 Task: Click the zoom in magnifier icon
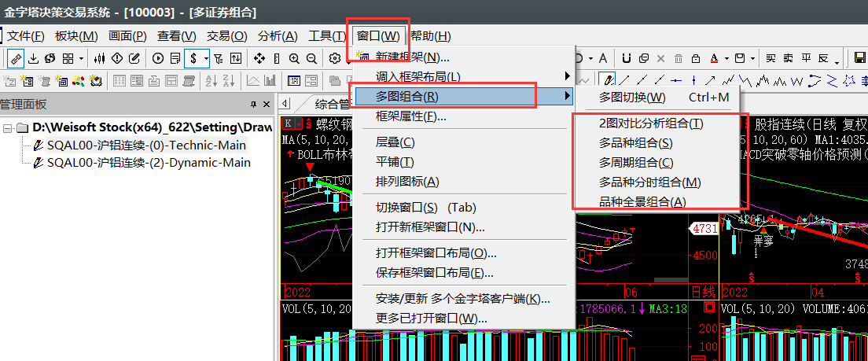pos(294,58)
